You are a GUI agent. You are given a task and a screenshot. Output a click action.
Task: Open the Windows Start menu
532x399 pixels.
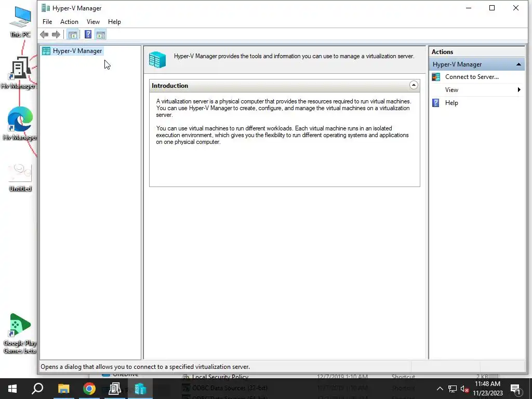(x=12, y=389)
